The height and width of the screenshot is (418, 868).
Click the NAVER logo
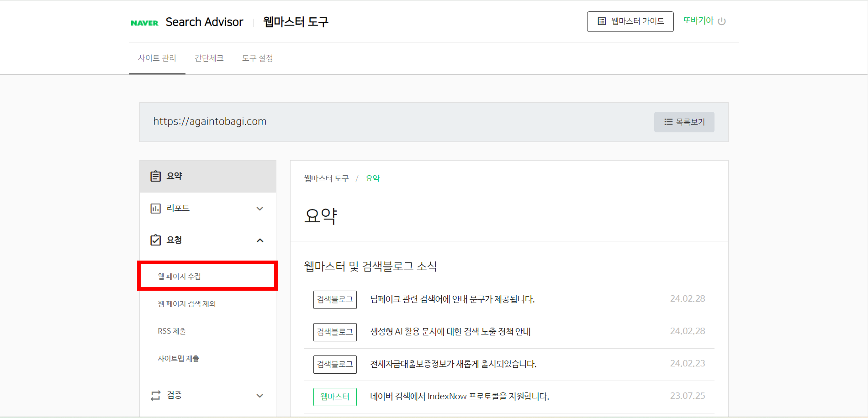pyautogui.click(x=144, y=21)
